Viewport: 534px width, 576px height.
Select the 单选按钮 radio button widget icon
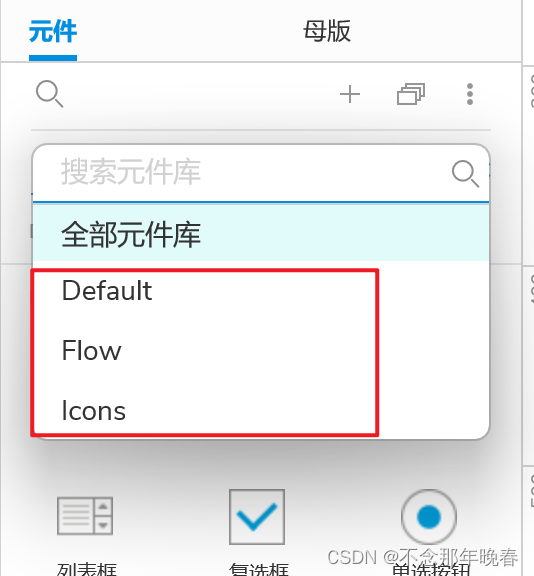tap(429, 517)
